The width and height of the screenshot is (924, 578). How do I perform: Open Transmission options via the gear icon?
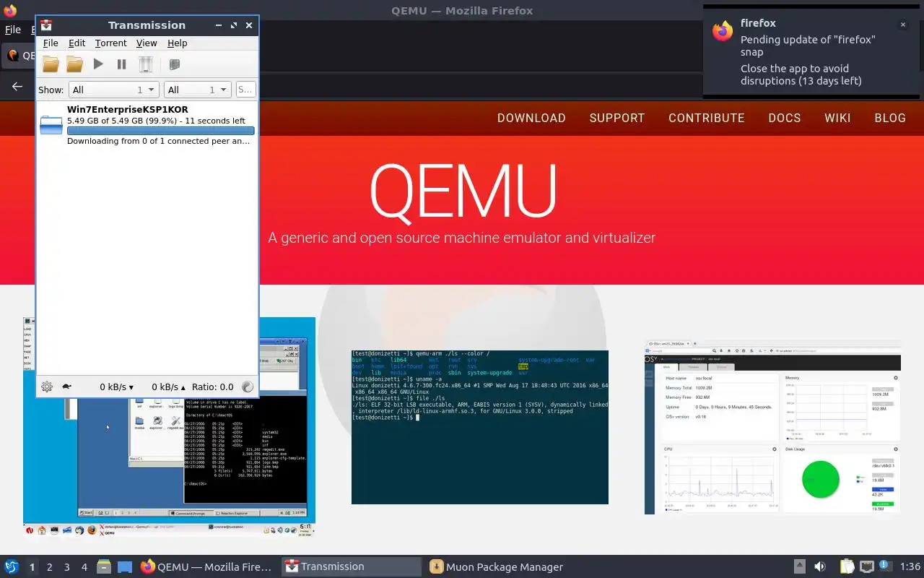47,387
